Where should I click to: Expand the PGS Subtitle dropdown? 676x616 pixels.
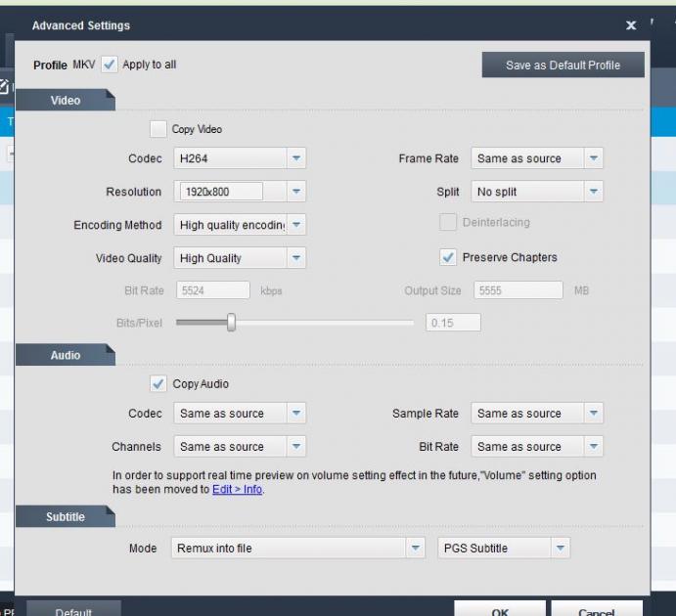click(x=559, y=549)
